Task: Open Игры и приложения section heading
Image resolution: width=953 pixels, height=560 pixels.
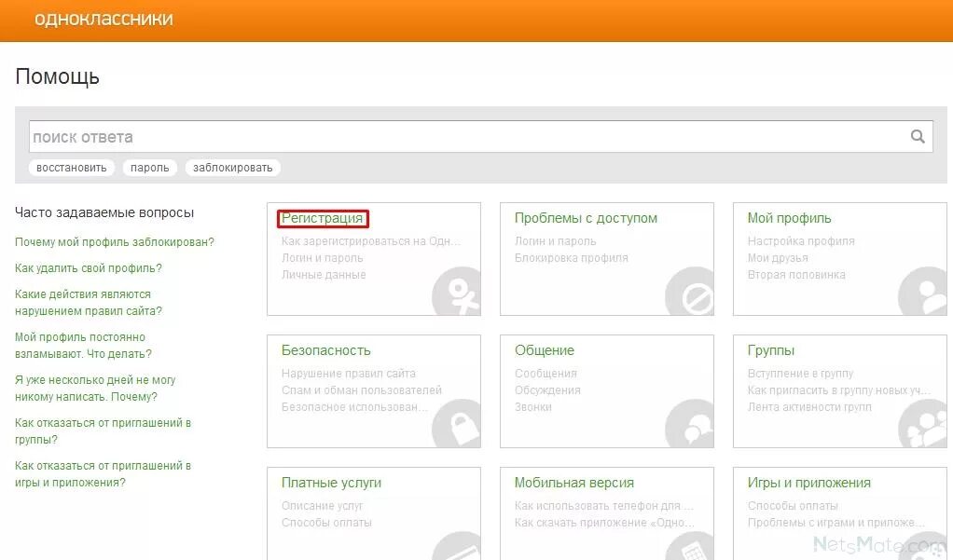Action: click(x=809, y=483)
